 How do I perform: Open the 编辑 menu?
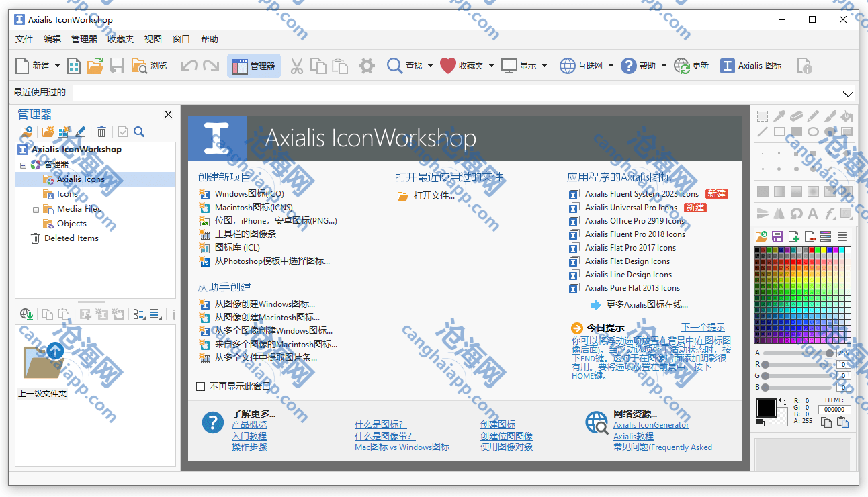(52, 39)
